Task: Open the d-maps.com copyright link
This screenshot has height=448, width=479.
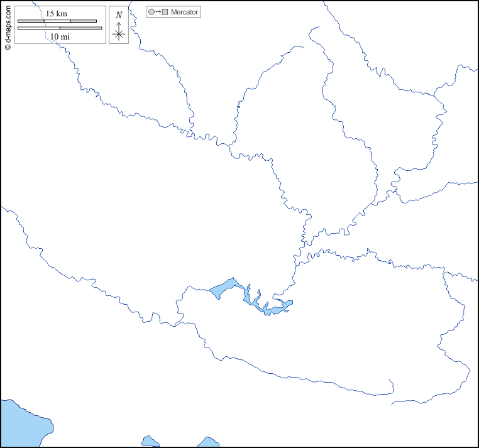Action: pyautogui.click(x=8, y=26)
